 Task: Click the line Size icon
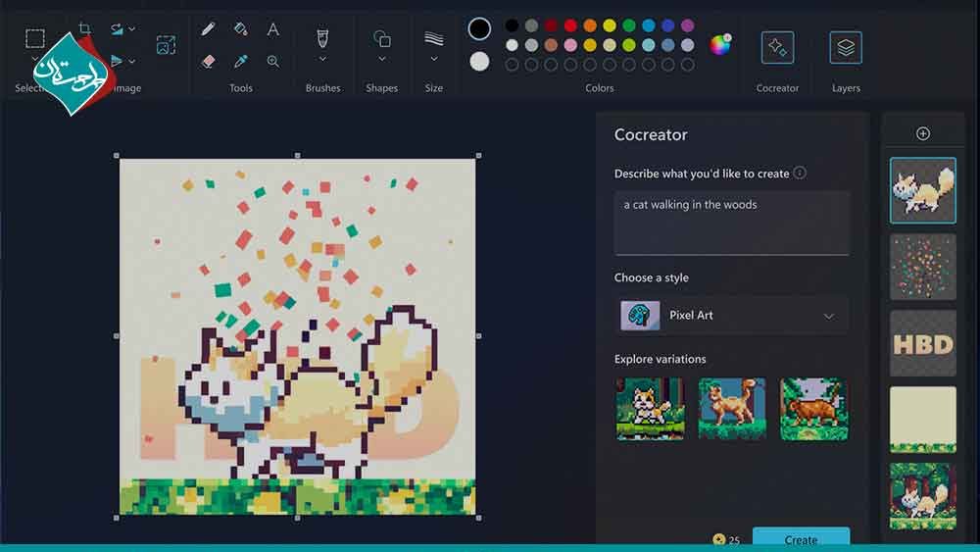tap(434, 39)
